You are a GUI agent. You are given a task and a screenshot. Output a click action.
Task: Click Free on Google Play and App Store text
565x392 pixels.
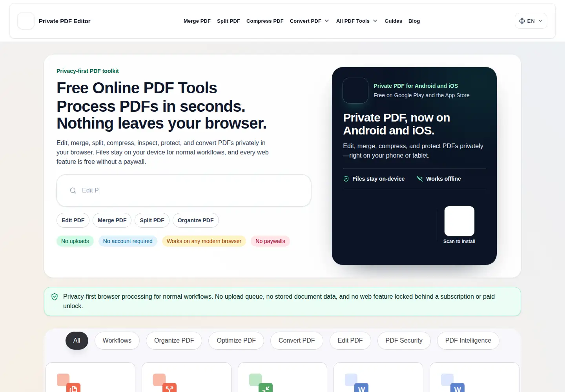point(421,95)
